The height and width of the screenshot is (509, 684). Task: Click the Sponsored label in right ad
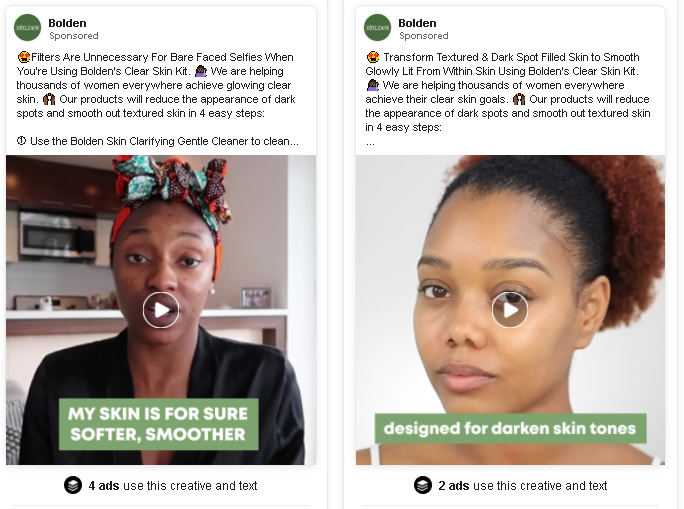[x=424, y=36]
